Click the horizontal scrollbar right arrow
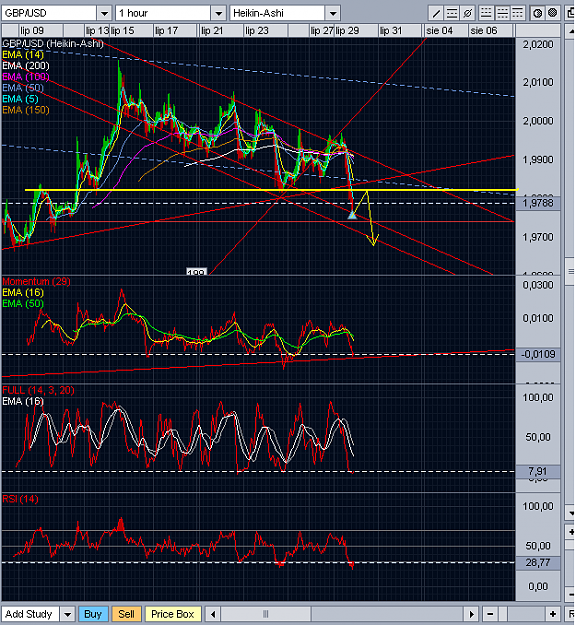576x625 pixels. [x=472, y=614]
